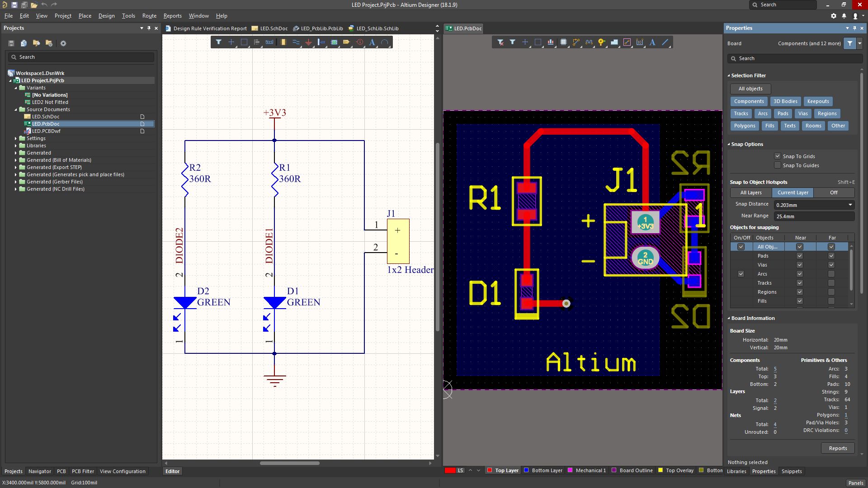Open the Snap Distance dropdown

pos(850,205)
